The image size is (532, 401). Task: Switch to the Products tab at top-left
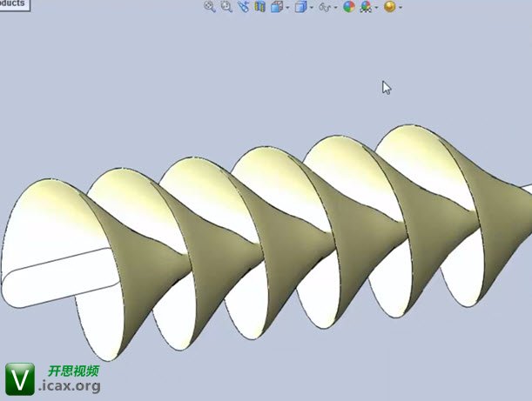13,3
